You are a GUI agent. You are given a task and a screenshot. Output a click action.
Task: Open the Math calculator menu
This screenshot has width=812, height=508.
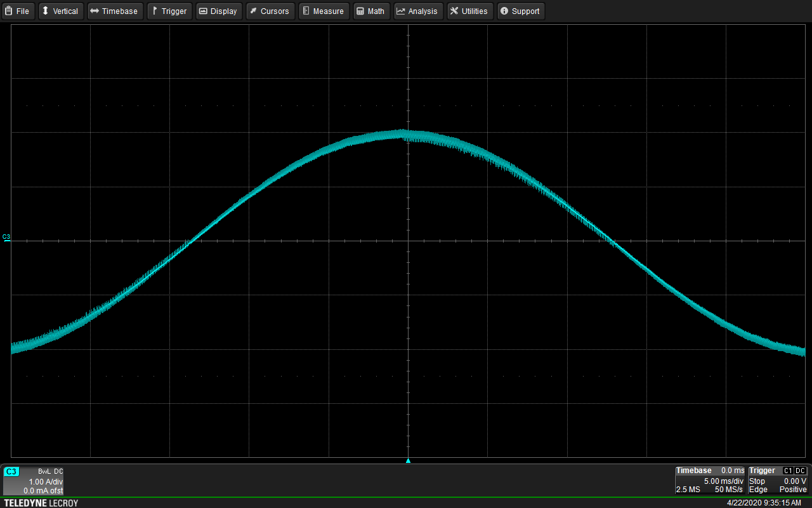(x=370, y=11)
